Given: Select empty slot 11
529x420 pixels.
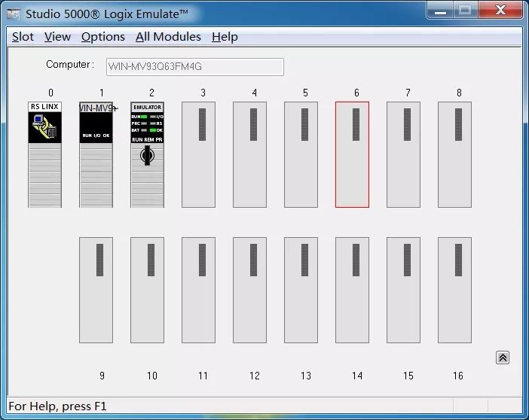Looking at the screenshot, I should 198,291.
